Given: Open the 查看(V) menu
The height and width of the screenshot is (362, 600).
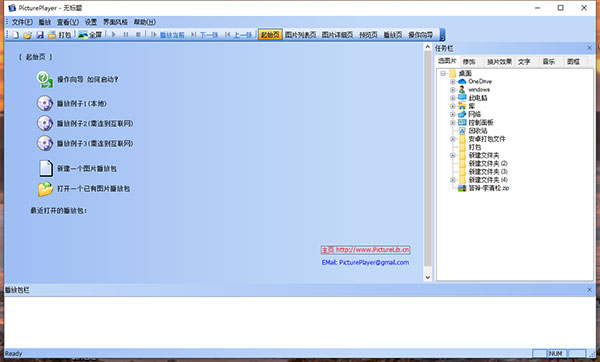Looking at the screenshot, I should (x=68, y=22).
